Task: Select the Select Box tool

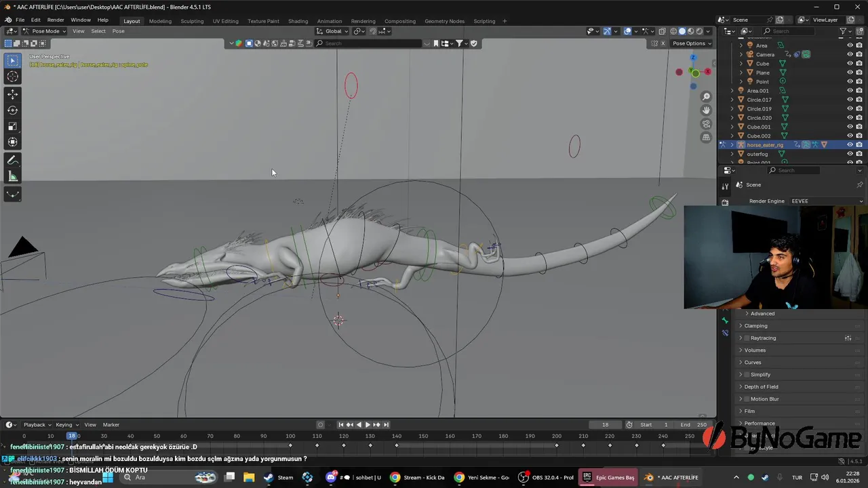Action: click(x=13, y=61)
